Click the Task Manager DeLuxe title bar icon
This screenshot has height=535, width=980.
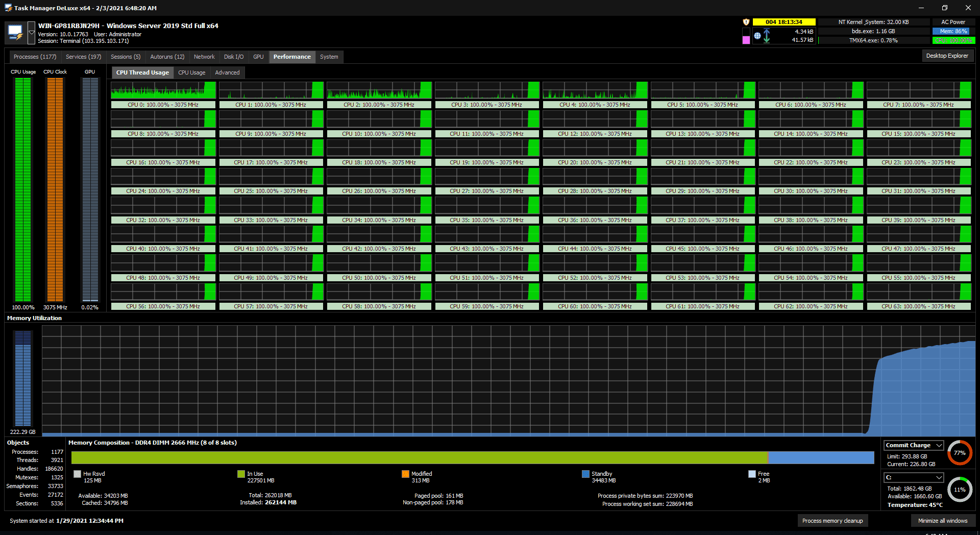(x=8, y=8)
